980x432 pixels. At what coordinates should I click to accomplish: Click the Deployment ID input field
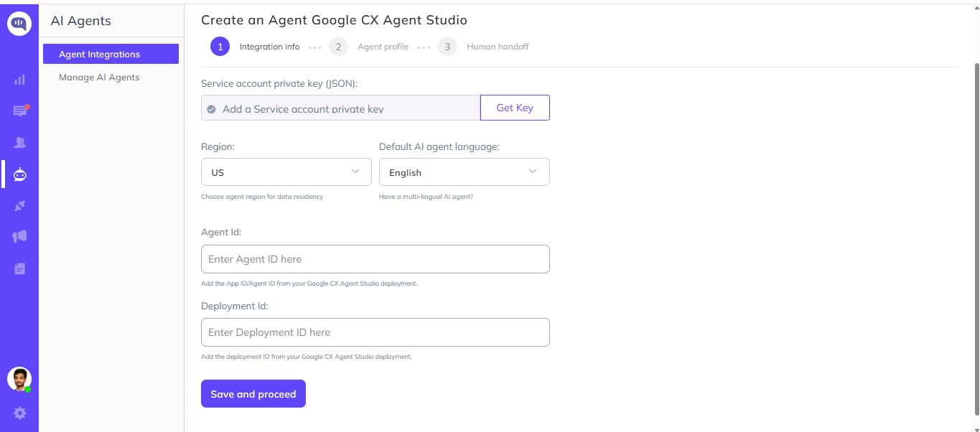click(x=375, y=332)
